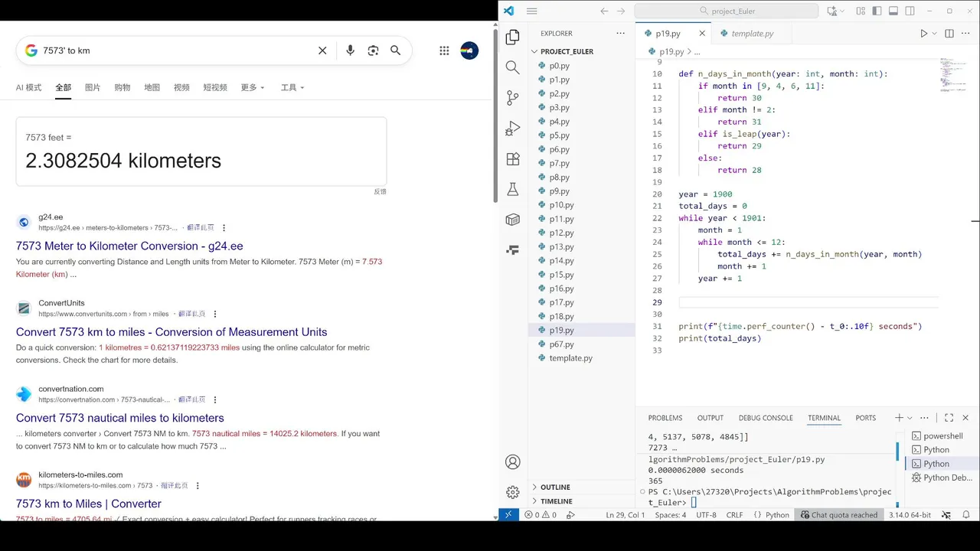This screenshot has width=980, height=551.
Task: Open the 更多 dropdown in Google tabs
Action: [x=252, y=87]
